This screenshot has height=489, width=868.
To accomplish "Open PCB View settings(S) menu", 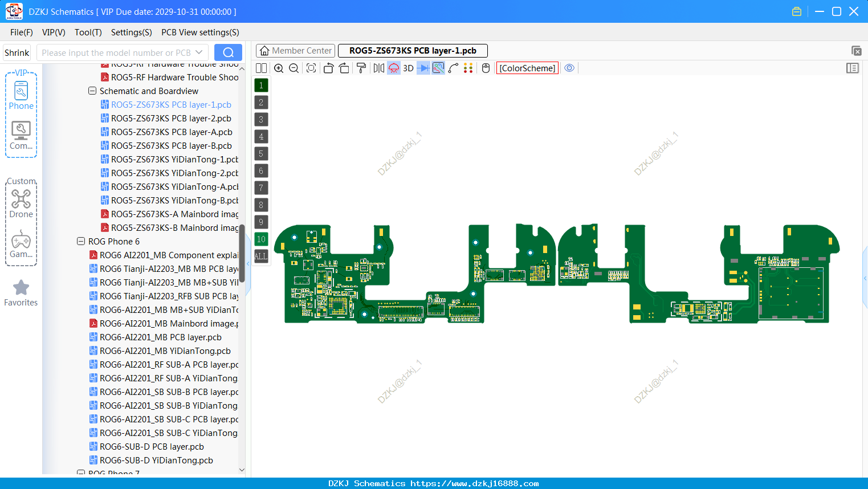I will (200, 32).
